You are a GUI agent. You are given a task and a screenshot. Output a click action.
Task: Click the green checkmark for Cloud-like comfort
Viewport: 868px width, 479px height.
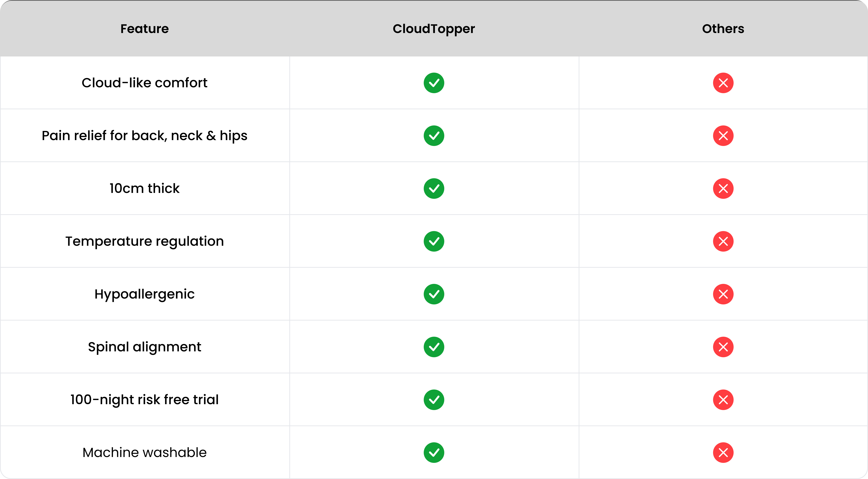point(434,83)
